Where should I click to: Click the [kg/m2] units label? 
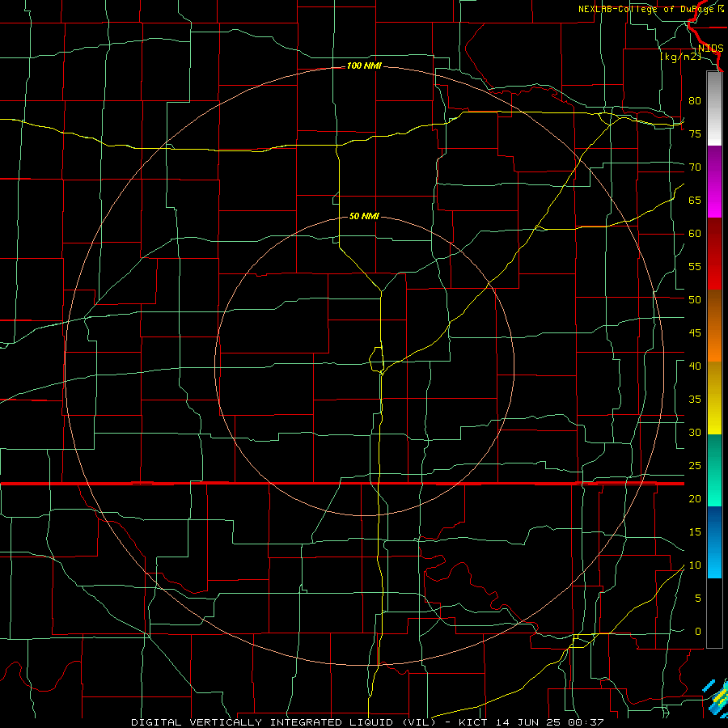pos(680,57)
